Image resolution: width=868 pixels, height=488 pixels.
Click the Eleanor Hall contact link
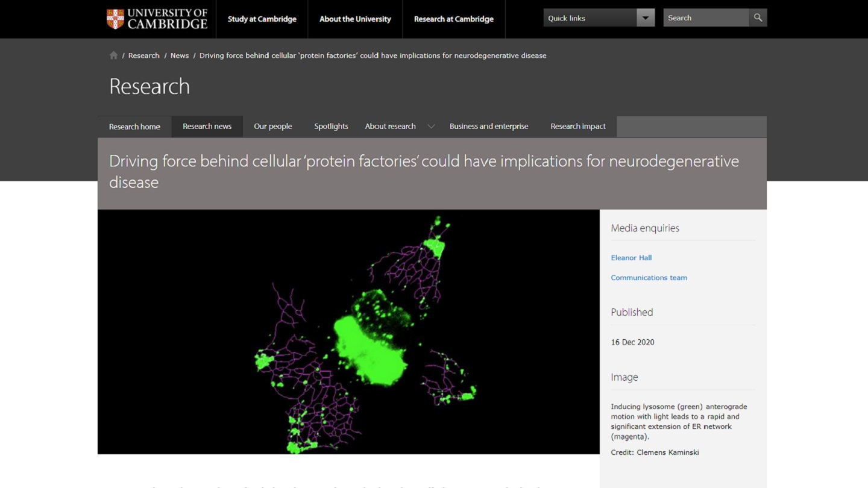pos(631,258)
